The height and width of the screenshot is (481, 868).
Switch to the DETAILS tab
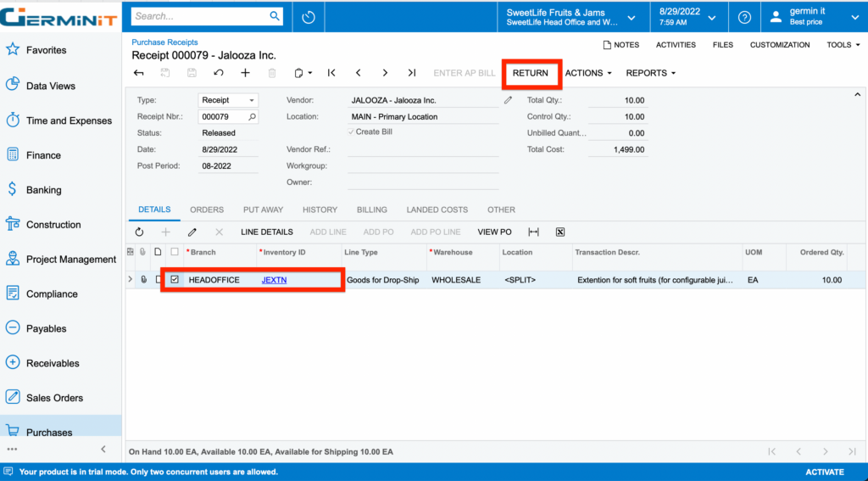[154, 210]
